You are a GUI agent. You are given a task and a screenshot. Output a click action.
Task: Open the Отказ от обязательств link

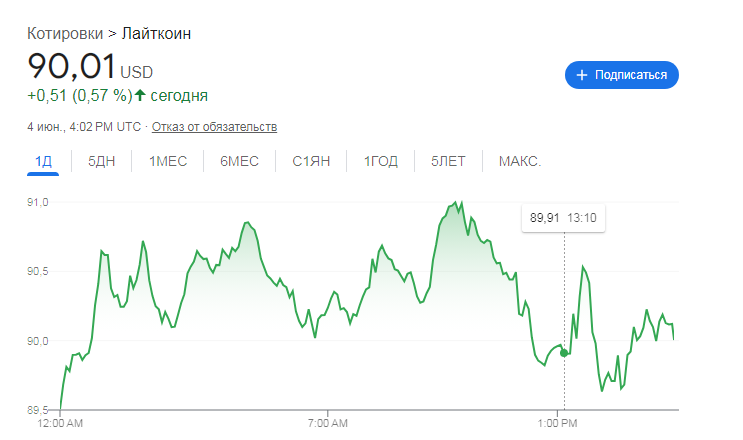(x=214, y=127)
